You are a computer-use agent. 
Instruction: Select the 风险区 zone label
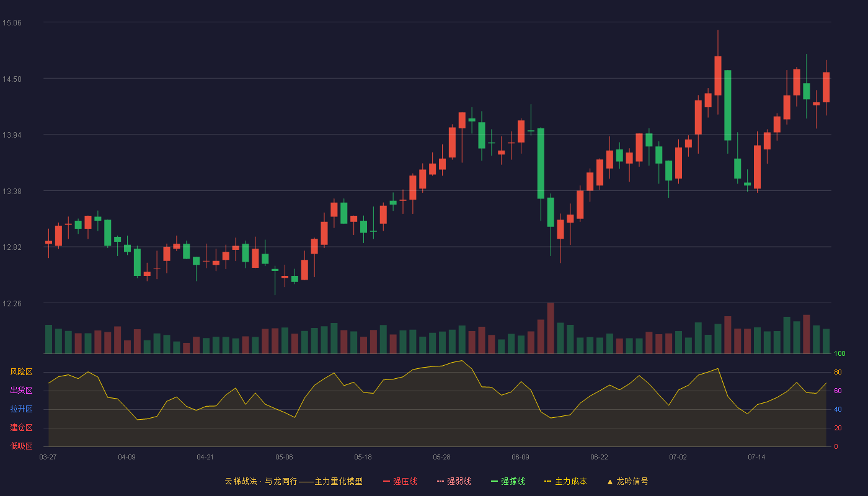coord(21,372)
